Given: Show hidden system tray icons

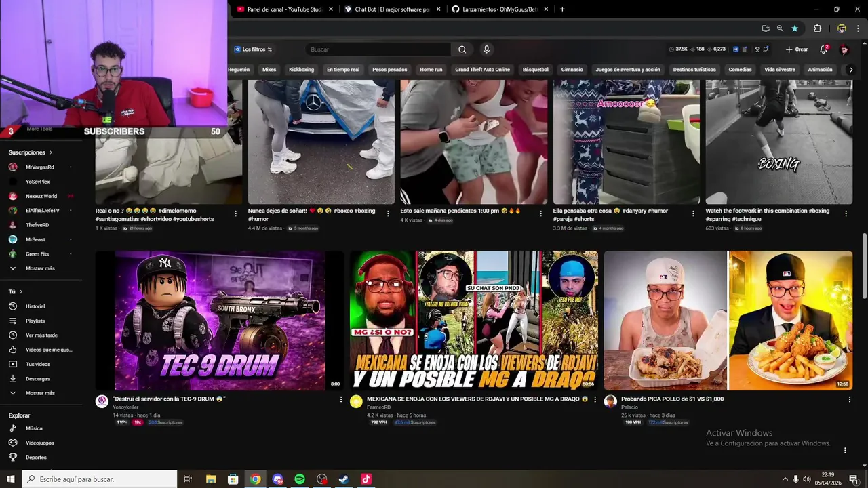Looking at the screenshot, I should tap(785, 479).
